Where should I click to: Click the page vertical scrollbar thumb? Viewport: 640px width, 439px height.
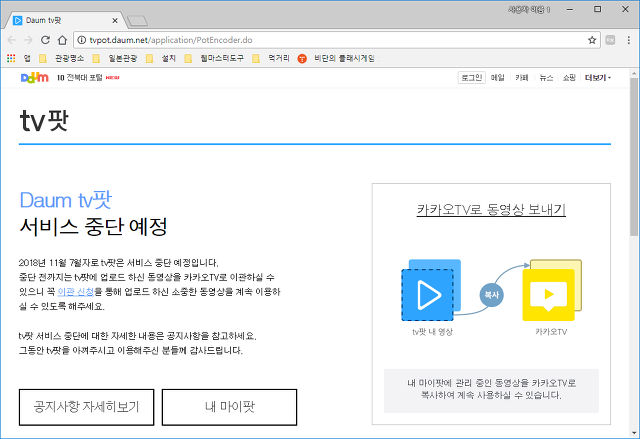634,156
